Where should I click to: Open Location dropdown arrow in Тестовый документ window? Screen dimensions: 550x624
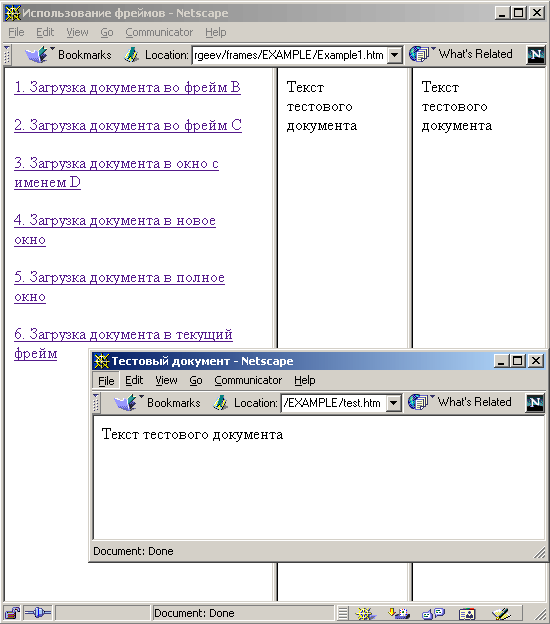pyautogui.click(x=393, y=403)
